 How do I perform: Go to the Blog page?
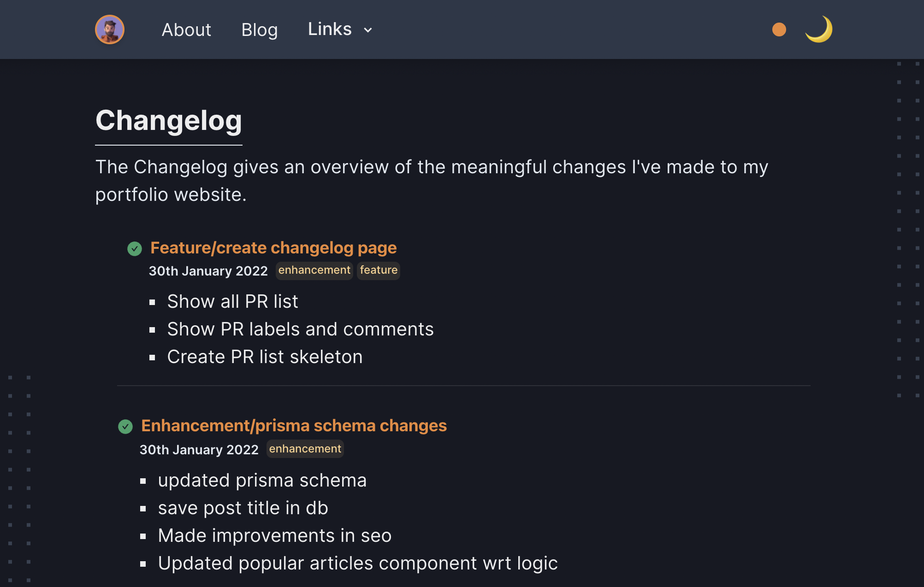(260, 29)
